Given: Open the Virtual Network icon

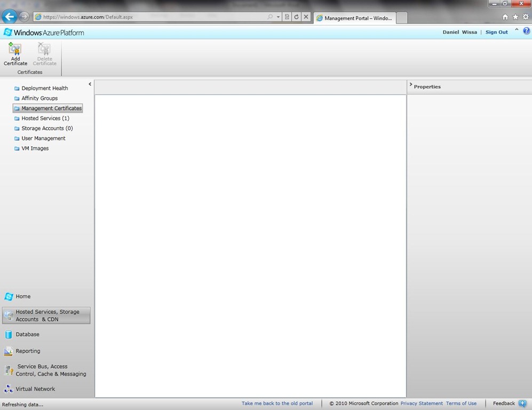Looking at the screenshot, I should (9, 389).
